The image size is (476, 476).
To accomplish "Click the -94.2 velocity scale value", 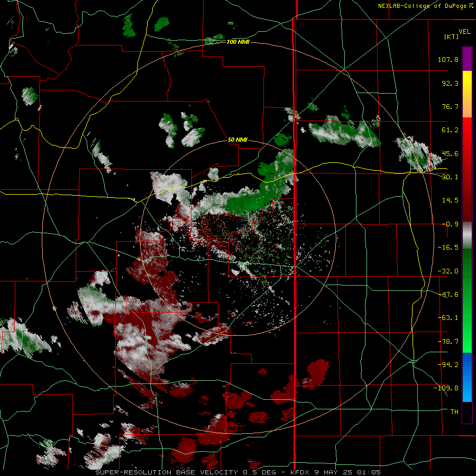I will coord(448,364).
